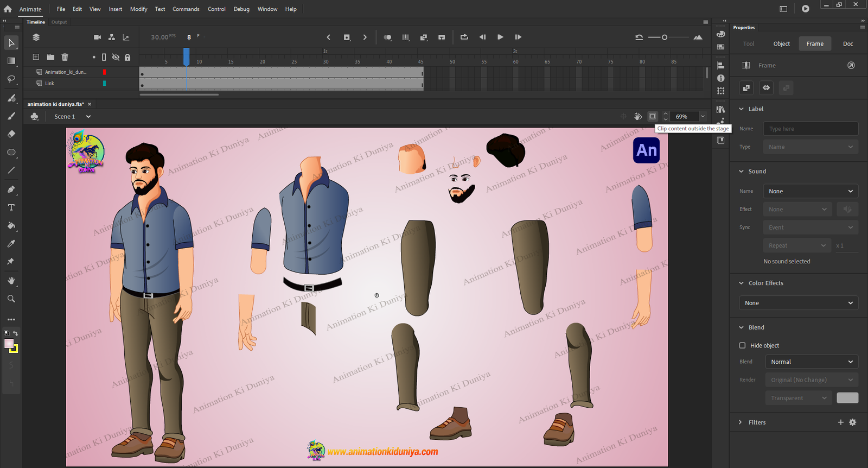
Task: Open the layer depth graph icon
Action: (x=126, y=37)
